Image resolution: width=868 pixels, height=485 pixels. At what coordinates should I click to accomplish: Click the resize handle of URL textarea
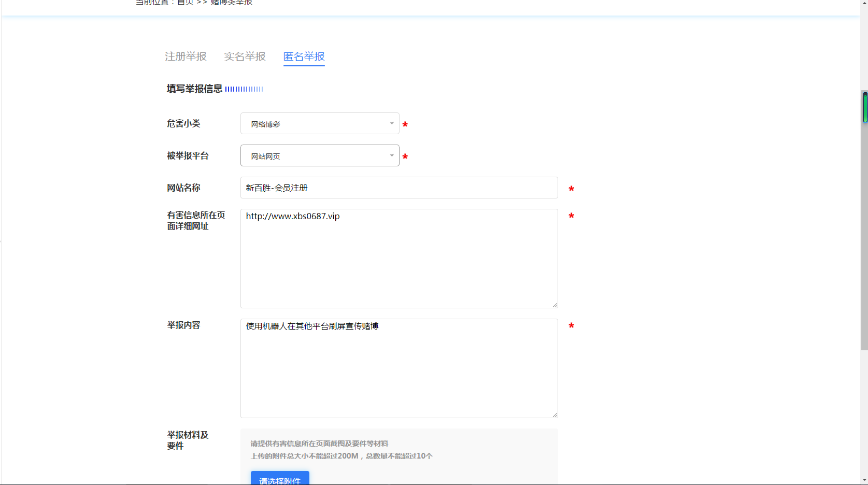(554, 305)
